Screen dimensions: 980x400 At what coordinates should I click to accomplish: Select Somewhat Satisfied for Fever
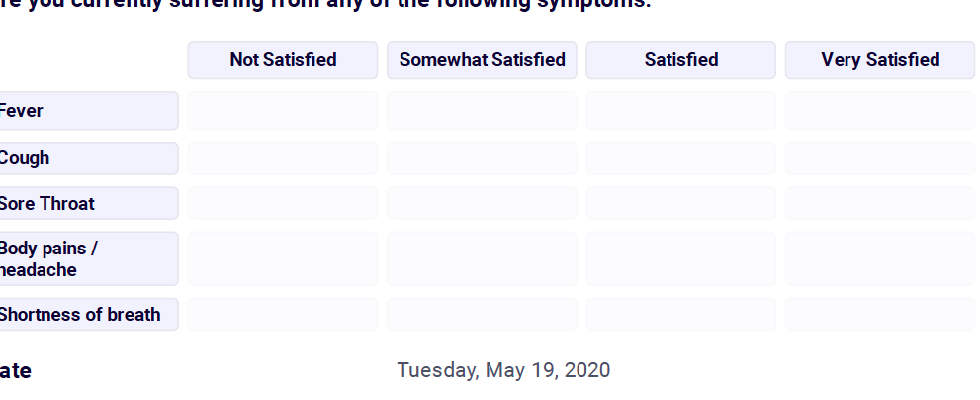pyautogui.click(x=482, y=111)
